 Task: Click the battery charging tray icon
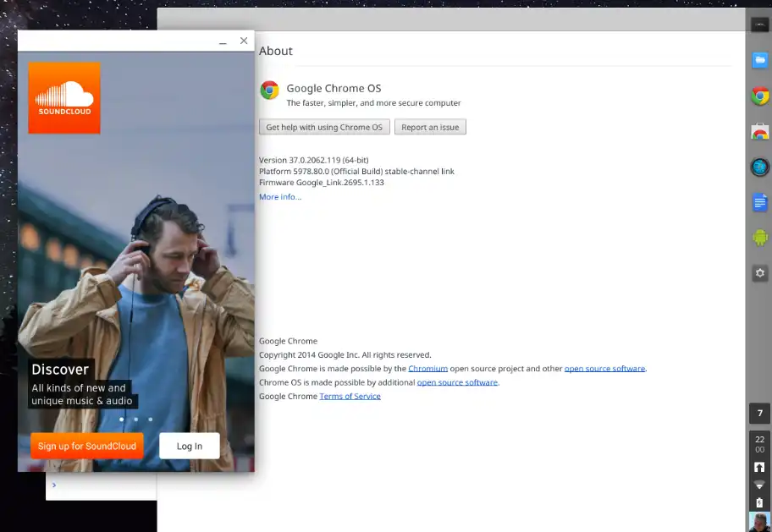tap(759, 502)
